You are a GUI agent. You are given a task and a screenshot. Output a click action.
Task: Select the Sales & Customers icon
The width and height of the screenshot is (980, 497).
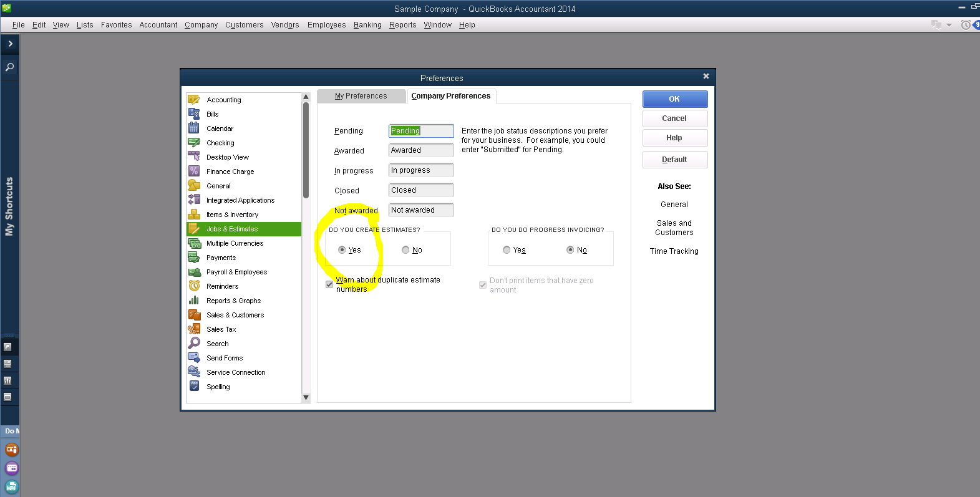point(194,315)
